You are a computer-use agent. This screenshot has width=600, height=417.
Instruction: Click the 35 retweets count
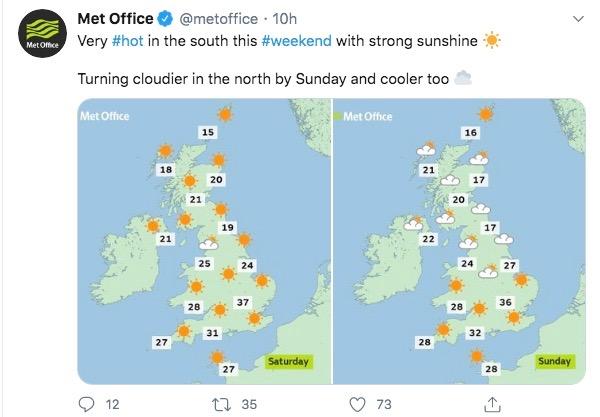249,404
